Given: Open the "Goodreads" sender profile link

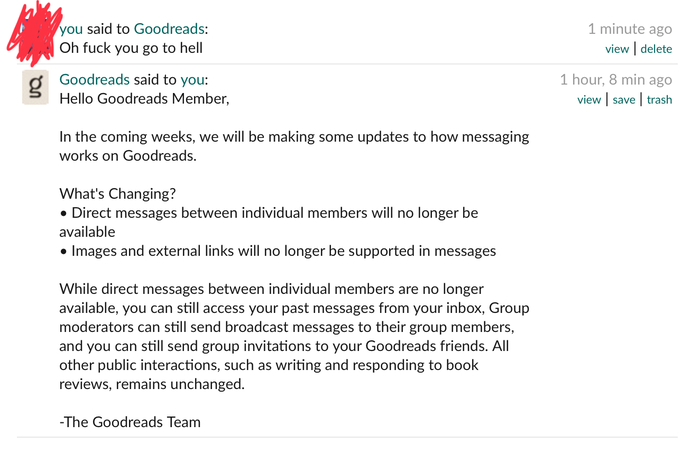Looking at the screenshot, I should [x=95, y=79].
